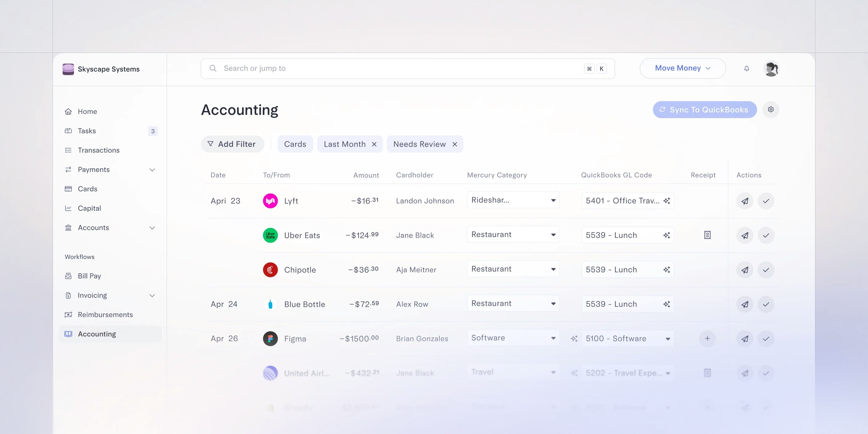Click sparkle icon beside Figma GL code

pyautogui.click(x=574, y=339)
